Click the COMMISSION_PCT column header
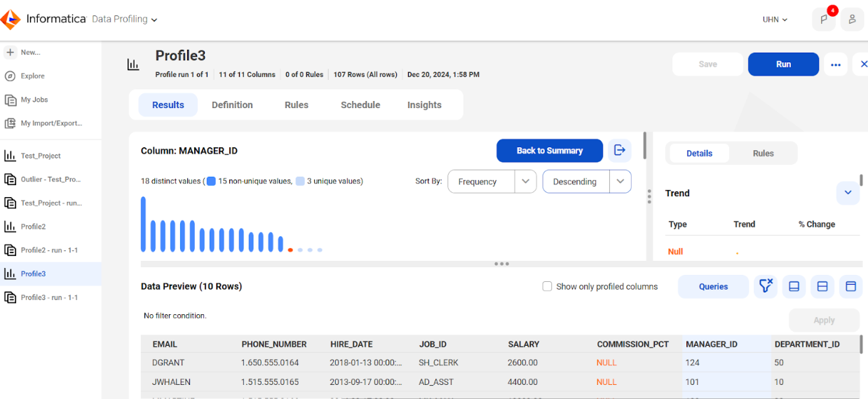Viewport: 868px width, 399px height. pyautogui.click(x=633, y=344)
